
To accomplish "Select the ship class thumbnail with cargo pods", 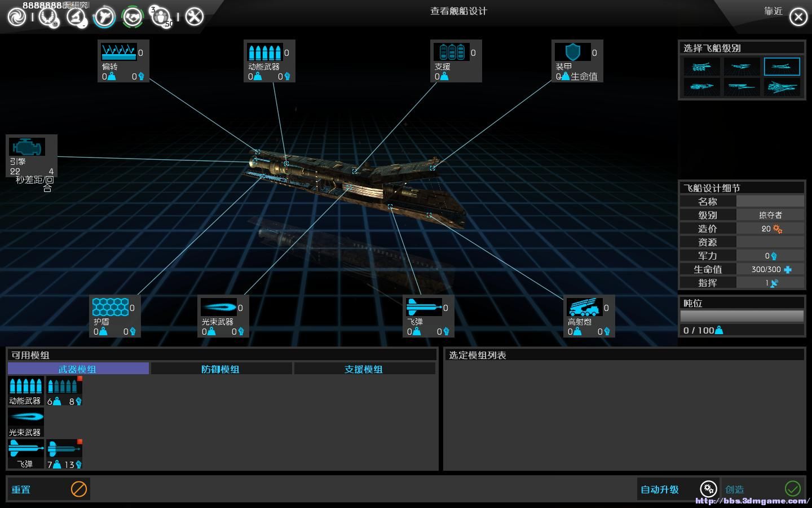I will tap(701, 67).
